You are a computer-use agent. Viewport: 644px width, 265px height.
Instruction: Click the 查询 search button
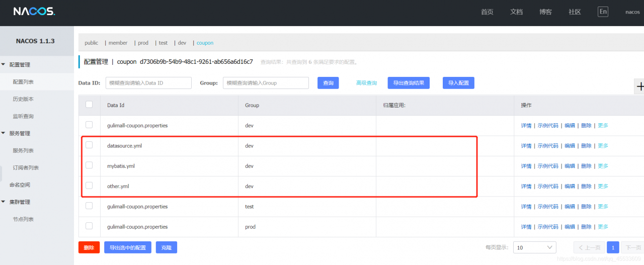pos(328,83)
